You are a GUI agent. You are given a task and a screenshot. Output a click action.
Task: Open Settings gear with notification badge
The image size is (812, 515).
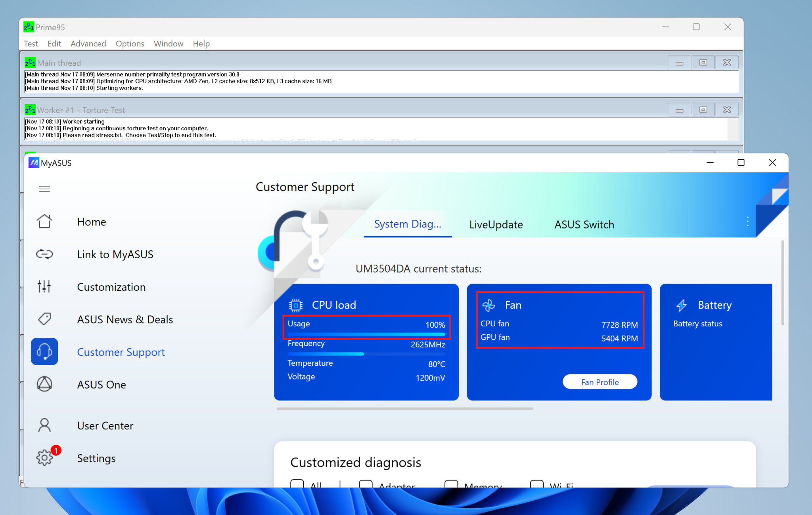pyautogui.click(x=44, y=458)
